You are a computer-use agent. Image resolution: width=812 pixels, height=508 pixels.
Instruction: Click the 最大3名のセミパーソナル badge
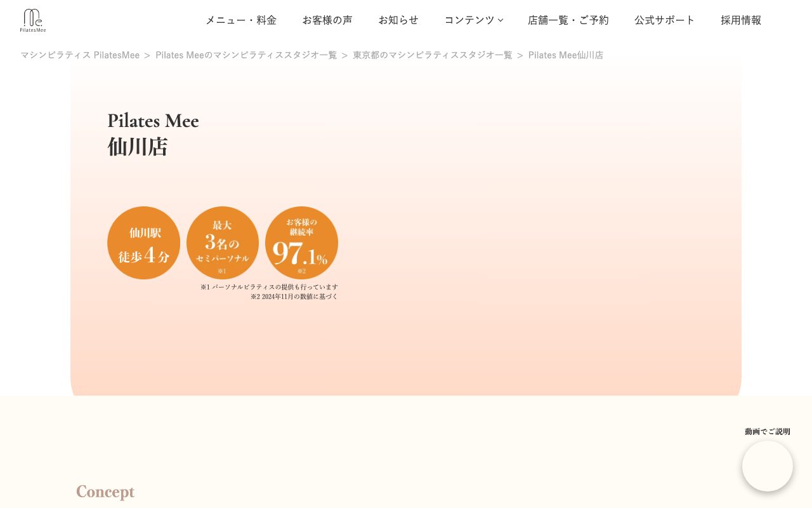click(223, 243)
